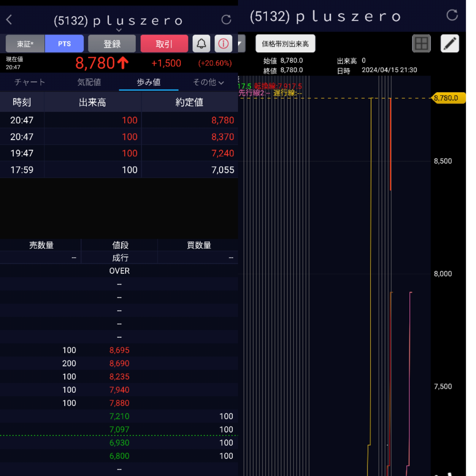Expand the stock name chevron

click(x=119, y=30)
